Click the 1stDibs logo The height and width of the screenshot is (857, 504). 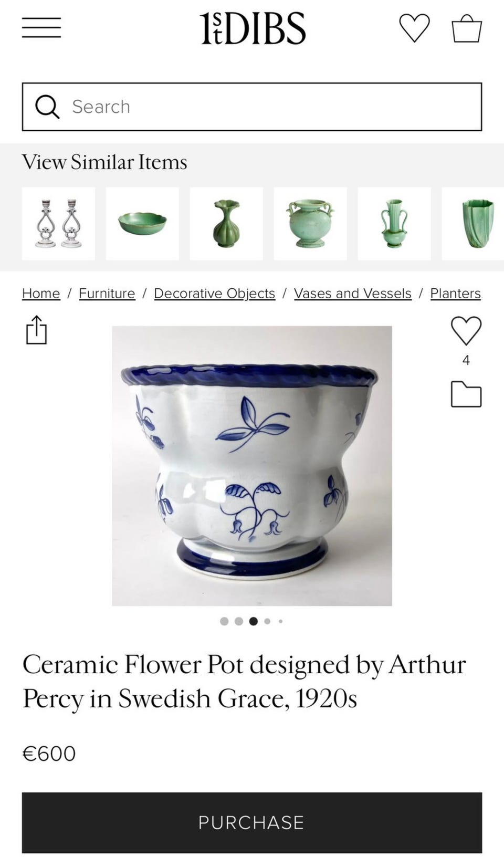point(252,28)
